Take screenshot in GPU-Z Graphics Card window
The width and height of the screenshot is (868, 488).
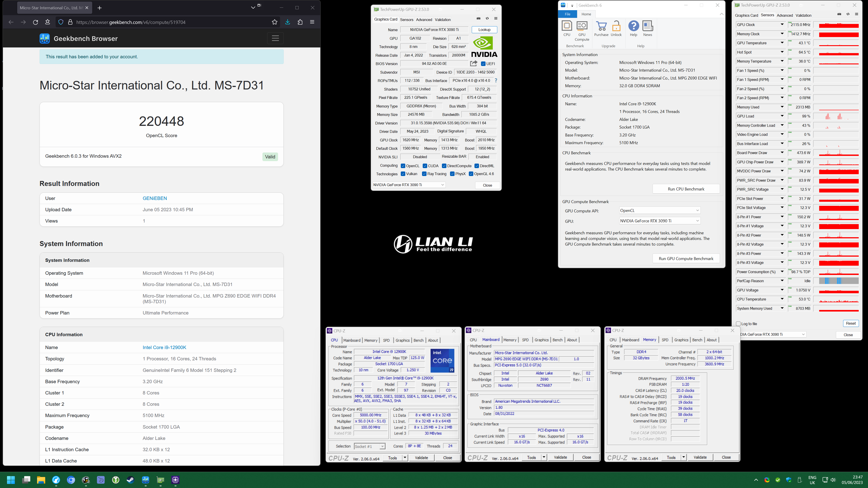point(479,19)
